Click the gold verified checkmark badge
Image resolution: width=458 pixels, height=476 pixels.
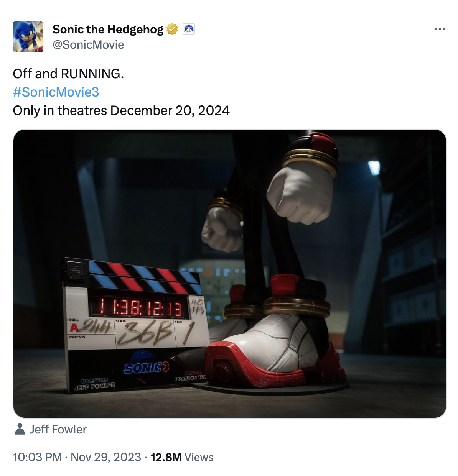pos(172,29)
